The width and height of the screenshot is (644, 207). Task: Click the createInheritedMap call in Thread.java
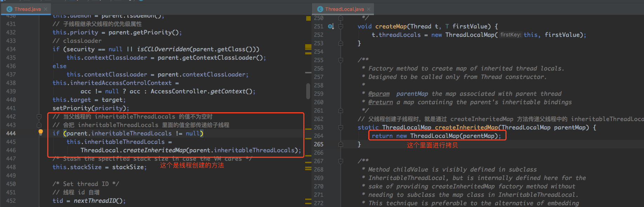coord(154,150)
